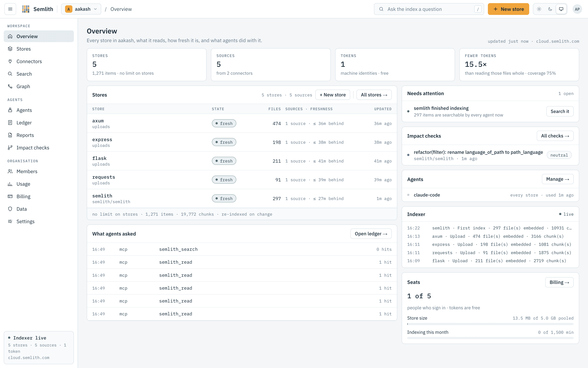Open Reports via its sidebar file icon
Image resolution: width=588 pixels, height=368 pixels.
click(x=10, y=135)
